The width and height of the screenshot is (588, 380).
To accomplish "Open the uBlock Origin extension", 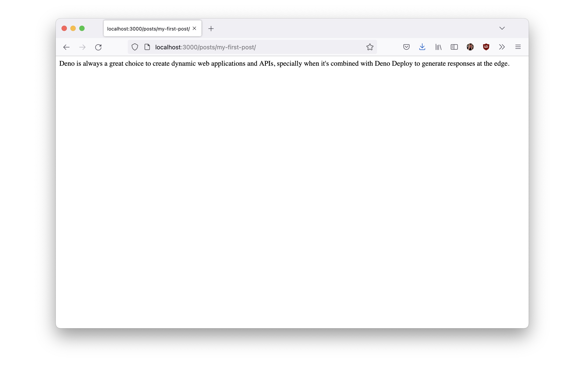I will [486, 47].
